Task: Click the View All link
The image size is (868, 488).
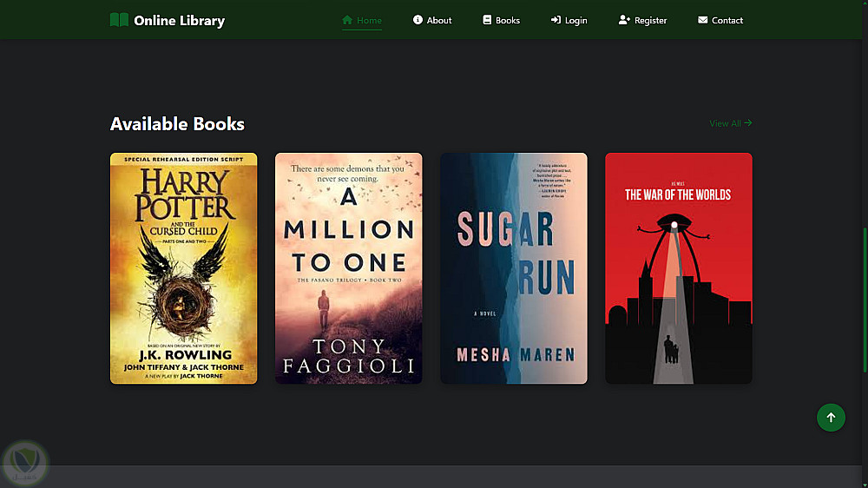Action: (731, 123)
